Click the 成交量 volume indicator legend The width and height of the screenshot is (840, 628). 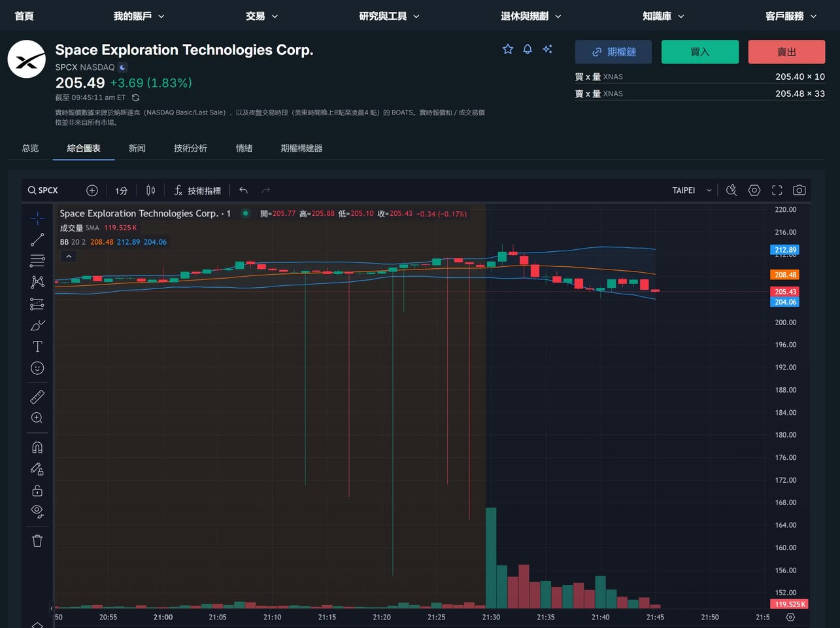click(x=98, y=228)
